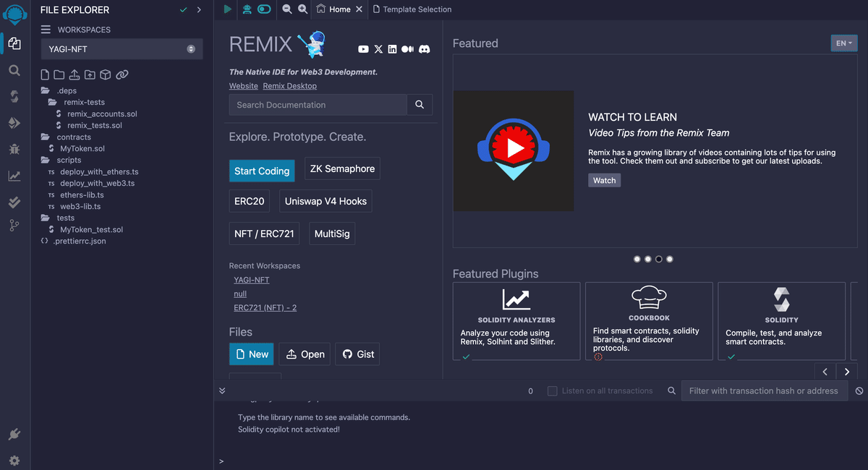The image size is (868, 470).
Task: Click the upload folder icon in explorer
Action: [90, 74]
